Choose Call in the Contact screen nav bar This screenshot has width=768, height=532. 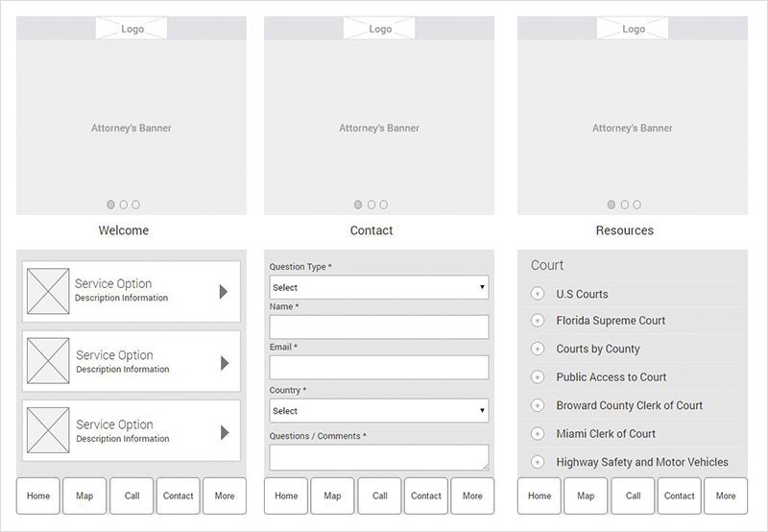tap(379, 496)
